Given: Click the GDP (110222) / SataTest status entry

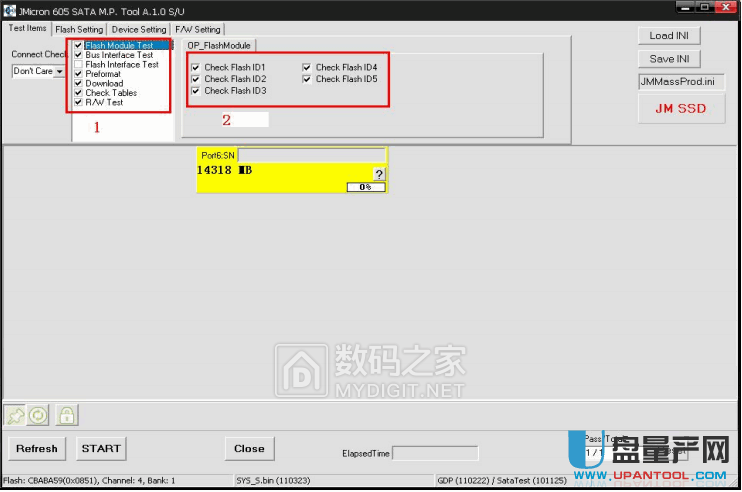Looking at the screenshot, I should [x=502, y=481].
